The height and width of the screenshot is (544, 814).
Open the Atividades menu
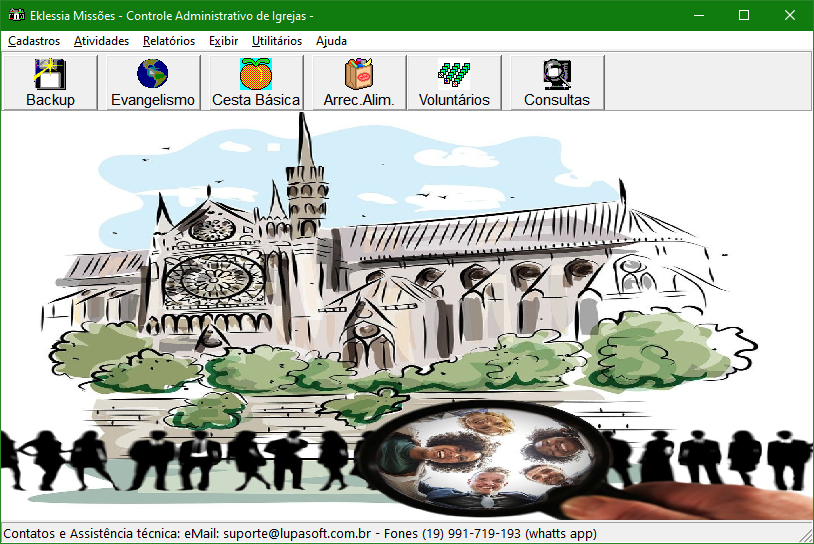pos(101,41)
